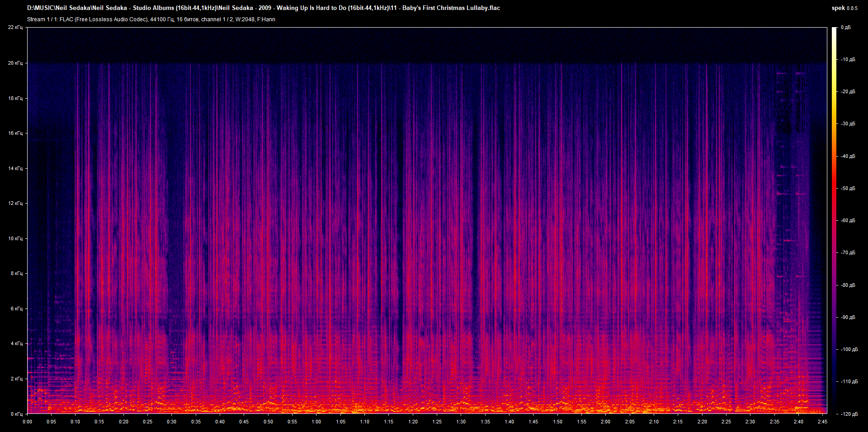This screenshot has height=432, width=868.
Task: Click inside the spectrogram plot area
Action: [x=427, y=220]
